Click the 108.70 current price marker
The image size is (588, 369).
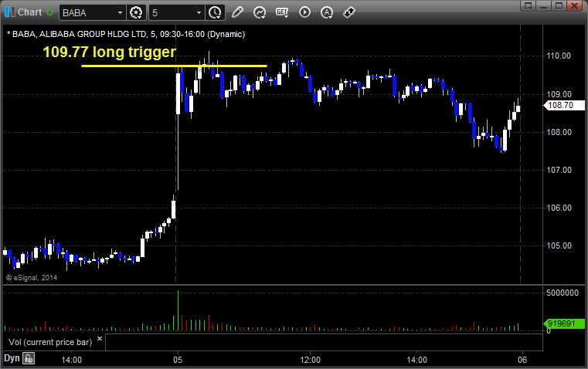[563, 105]
